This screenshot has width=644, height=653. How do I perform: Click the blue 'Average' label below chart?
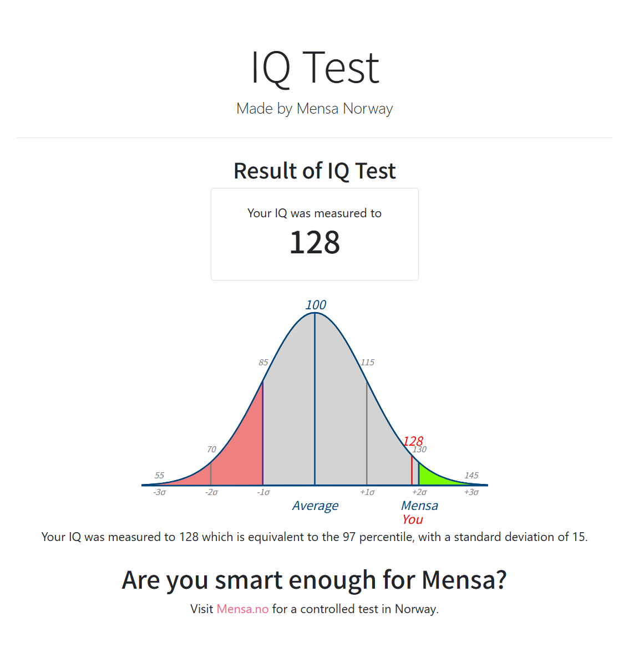315,506
